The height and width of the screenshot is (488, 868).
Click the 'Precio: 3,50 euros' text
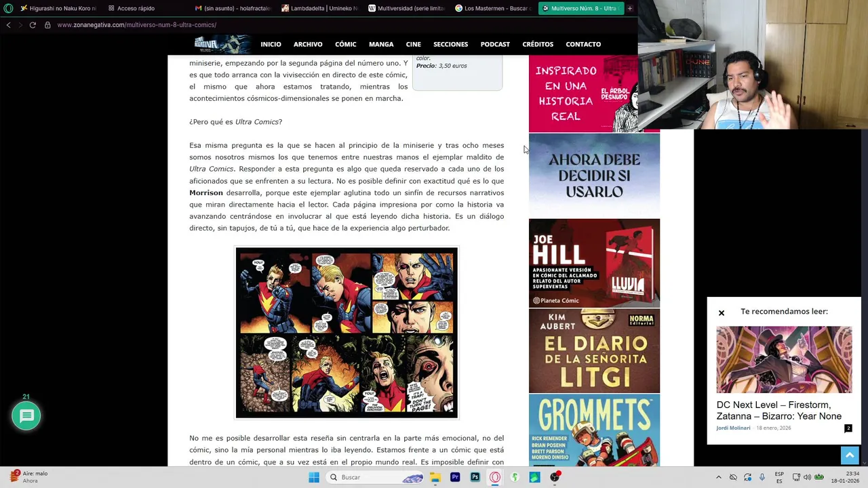point(441,66)
